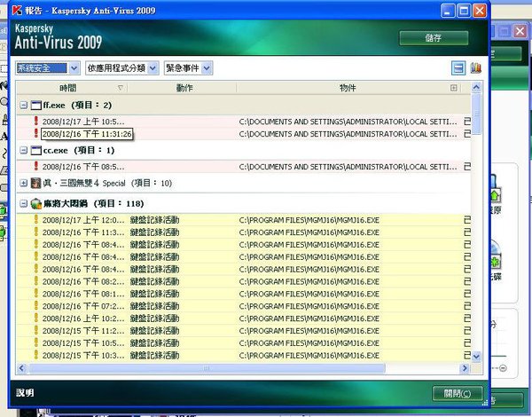Click the Kaspersky K title bar icon
Image resolution: width=532 pixels, height=417 pixels.
coord(17,11)
